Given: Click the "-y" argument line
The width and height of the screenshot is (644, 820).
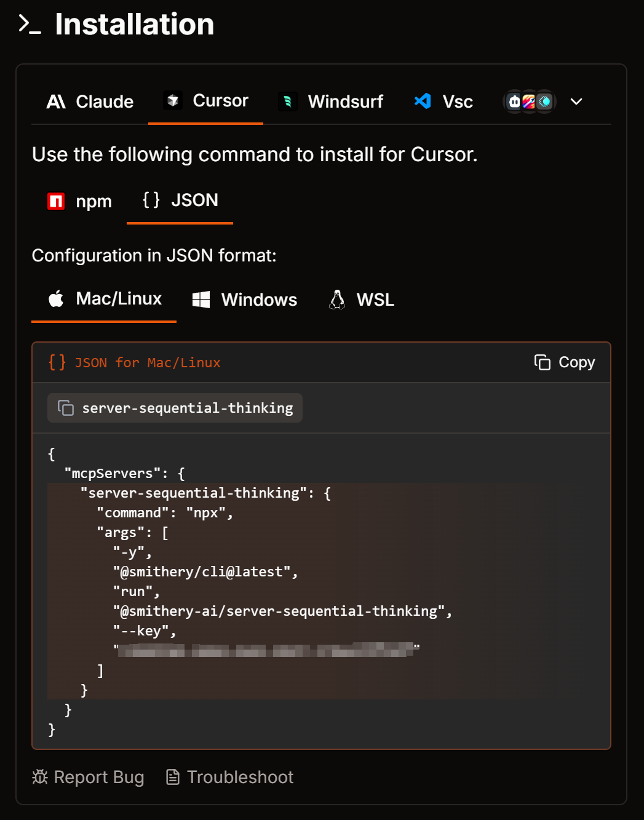Looking at the screenshot, I should pyautogui.click(x=132, y=552).
